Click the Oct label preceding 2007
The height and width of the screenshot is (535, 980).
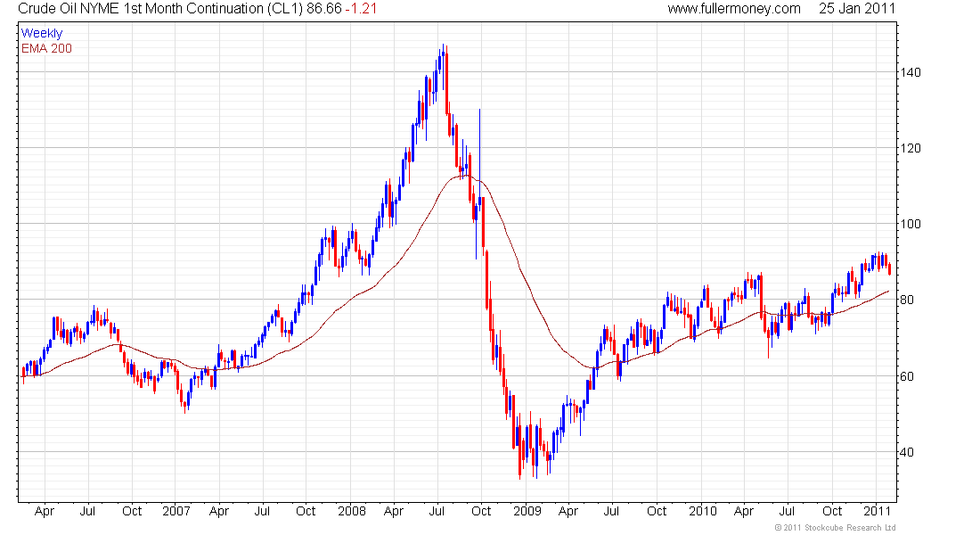click(x=132, y=511)
